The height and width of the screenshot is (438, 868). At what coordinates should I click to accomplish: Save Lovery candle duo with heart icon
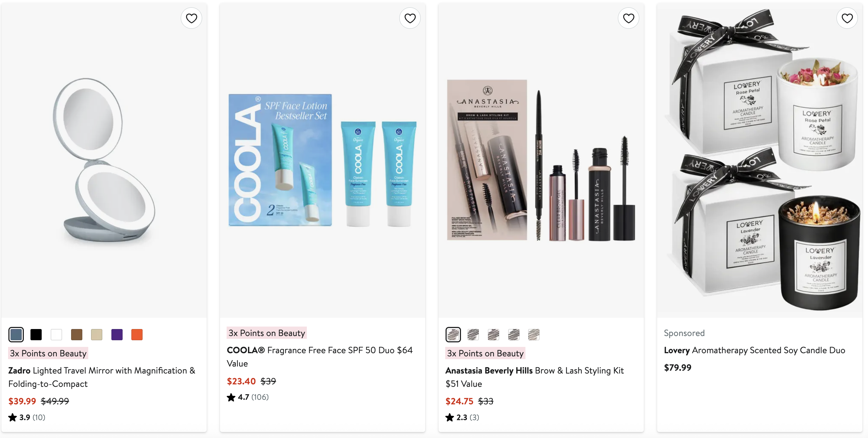(847, 18)
